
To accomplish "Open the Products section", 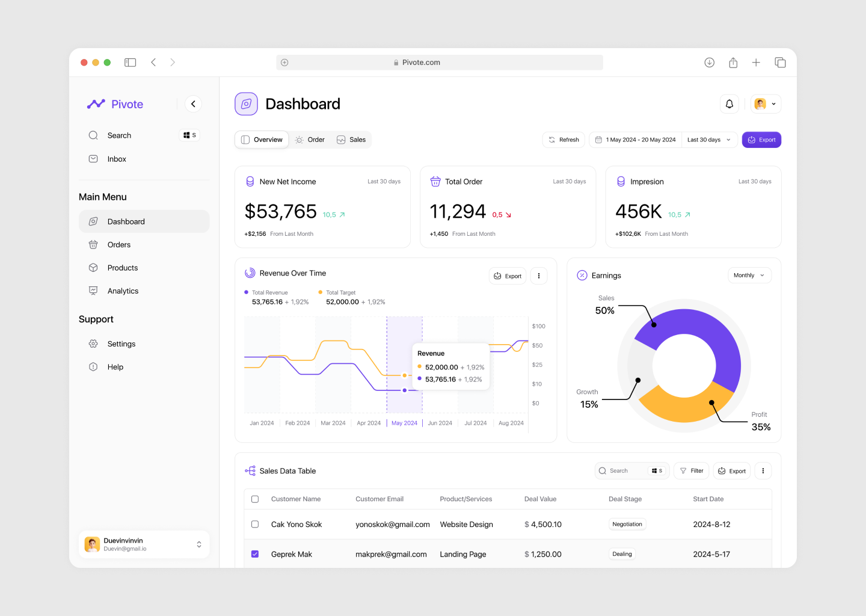I will [122, 268].
